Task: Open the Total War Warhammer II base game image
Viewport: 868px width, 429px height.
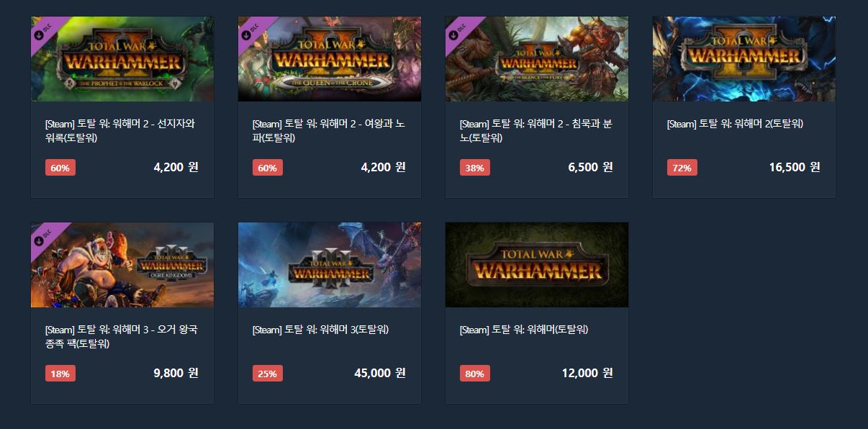Action: pyautogui.click(x=744, y=59)
